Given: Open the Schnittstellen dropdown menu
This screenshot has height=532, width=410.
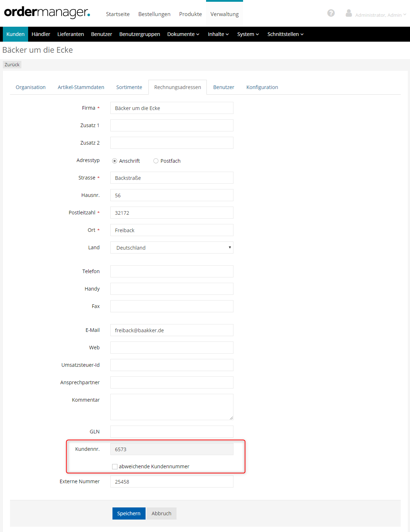Looking at the screenshot, I should point(285,34).
